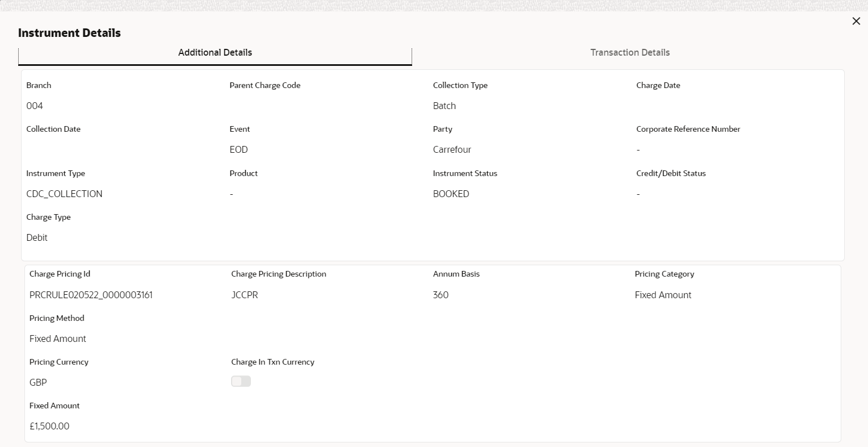Image resolution: width=868 pixels, height=447 pixels.
Task: Click the Branch value 004
Action: click(35, 106)
